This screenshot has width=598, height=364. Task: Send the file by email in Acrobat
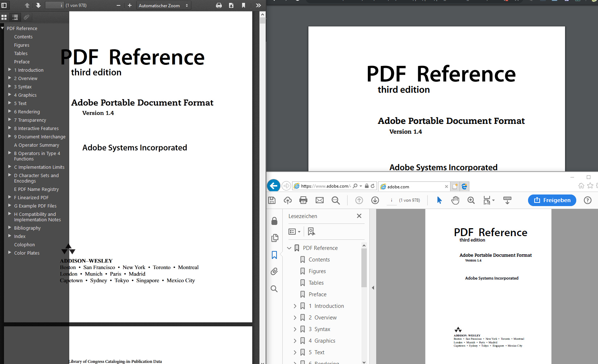click(320, 200)
